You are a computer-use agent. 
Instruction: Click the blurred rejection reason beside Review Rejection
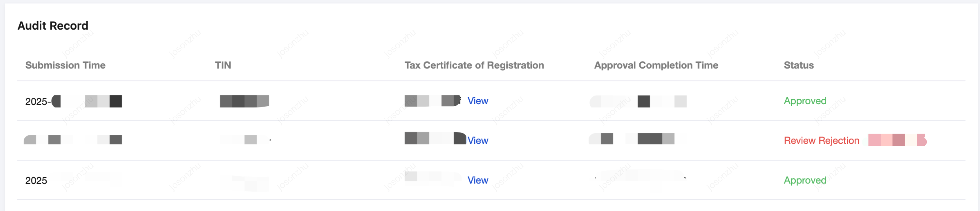coord(897,140)
